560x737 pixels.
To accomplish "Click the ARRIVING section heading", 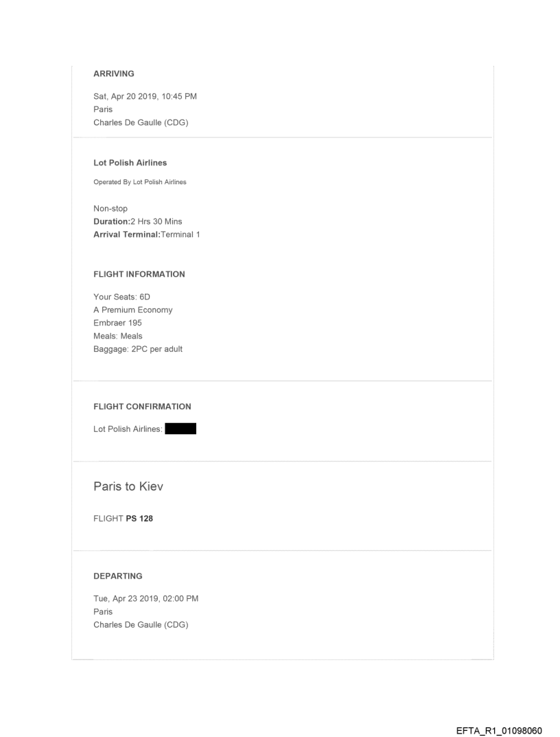I will coord(113,74).
